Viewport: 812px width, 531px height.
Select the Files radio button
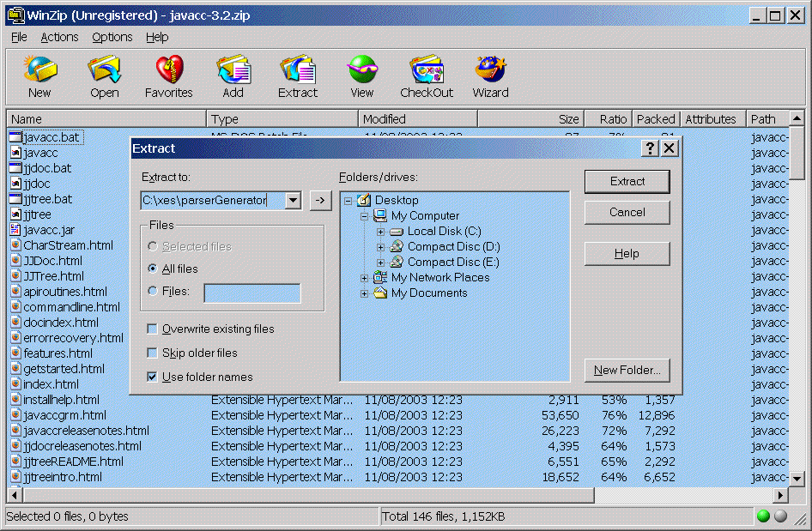pos(153,292)
